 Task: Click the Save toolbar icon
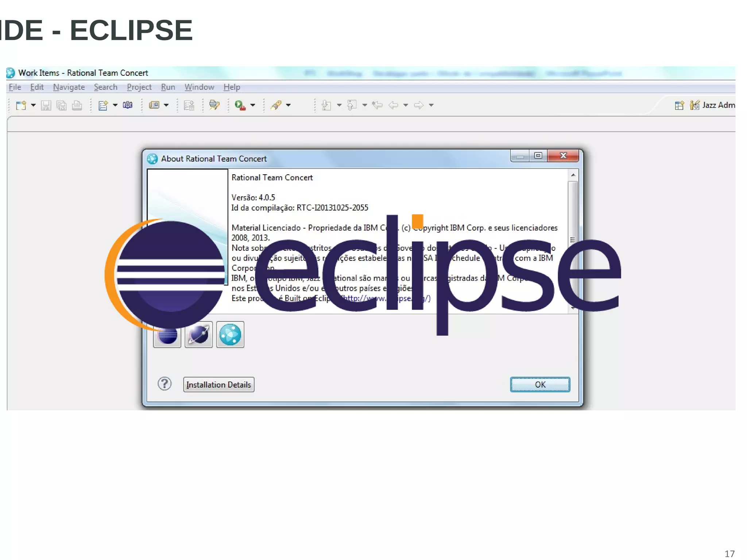click(x=46, y=105)
